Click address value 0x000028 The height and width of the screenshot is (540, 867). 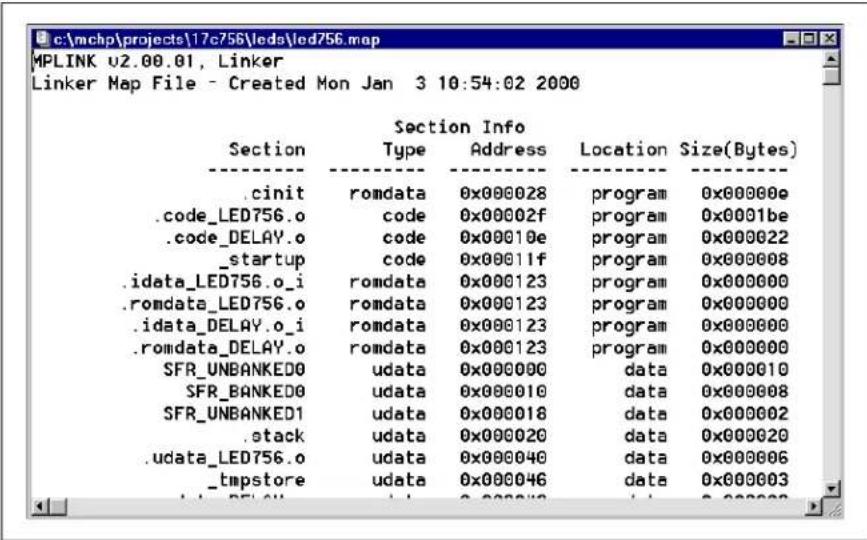point(503,193)
